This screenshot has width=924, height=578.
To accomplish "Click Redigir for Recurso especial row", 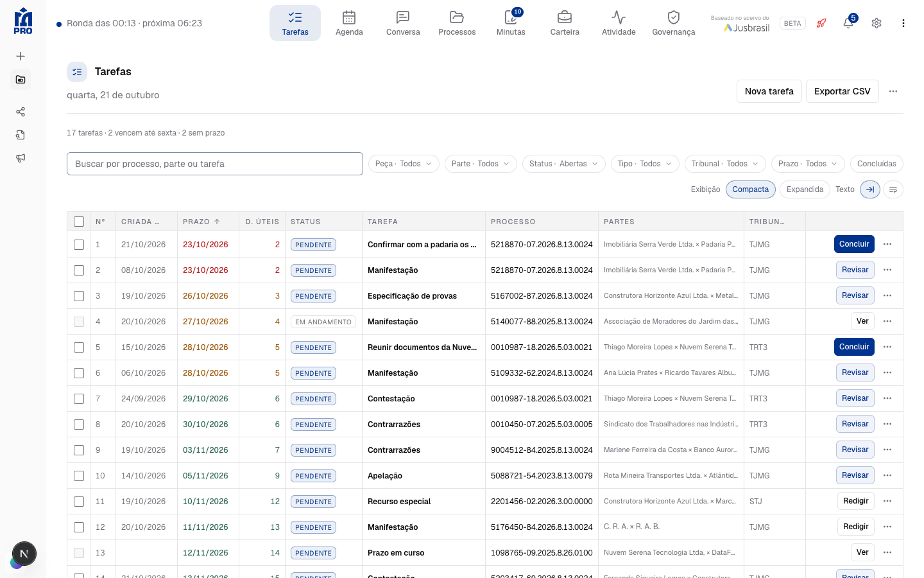I will point(856,501).
